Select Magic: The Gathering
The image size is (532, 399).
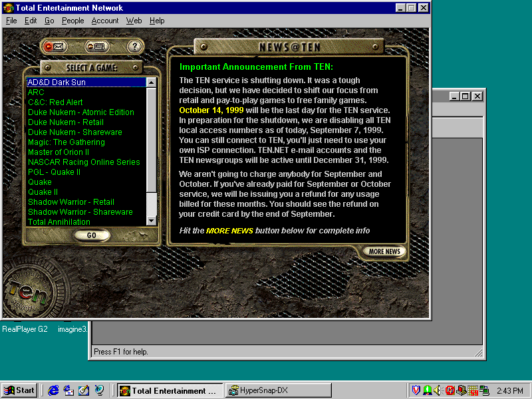point(86,142)
